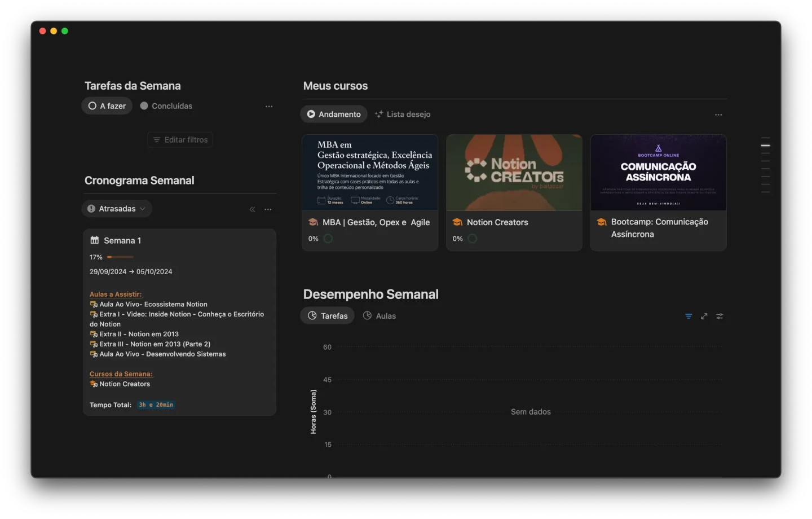Click the Notion Creators card title
This screenshot has height=519, width=812.
(x=497, y=222)
